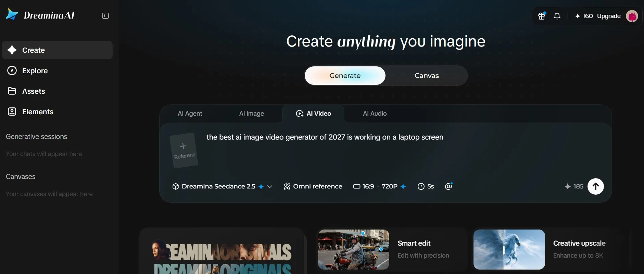Open the Smart edit thumbnail image

pos(353,249)
